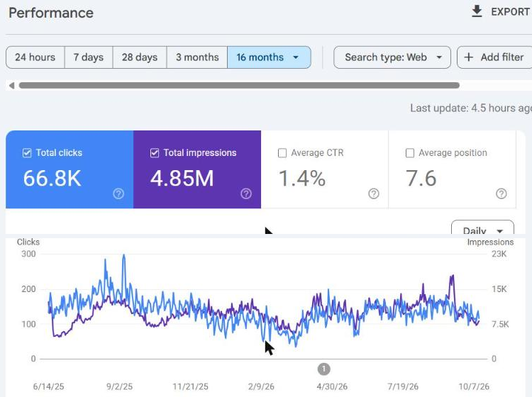The image size is (532, 397).
Task: Click the 7/19/26 axis date label
Action: tap(403, 386)
